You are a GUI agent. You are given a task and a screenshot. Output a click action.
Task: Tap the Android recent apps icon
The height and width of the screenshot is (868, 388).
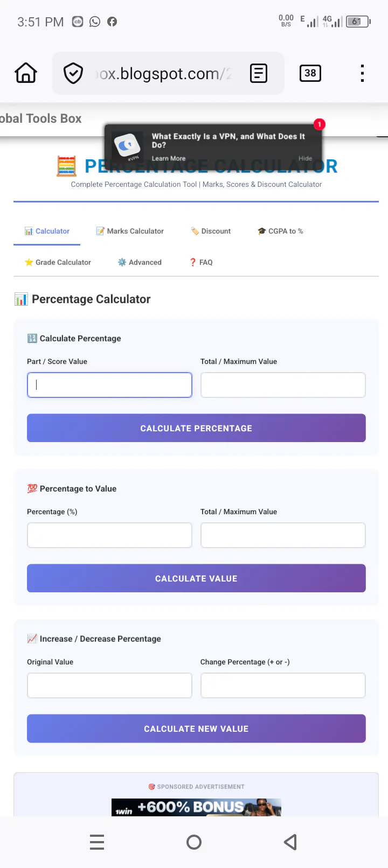point(97,842)
